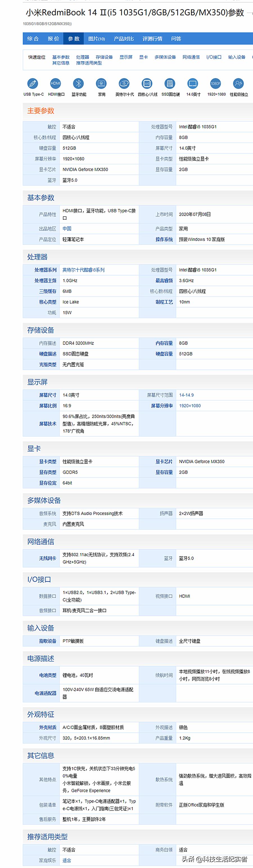Click the 1920×1080 resolution icon
This screenshot has width=253, height=868.
[216, 83]
